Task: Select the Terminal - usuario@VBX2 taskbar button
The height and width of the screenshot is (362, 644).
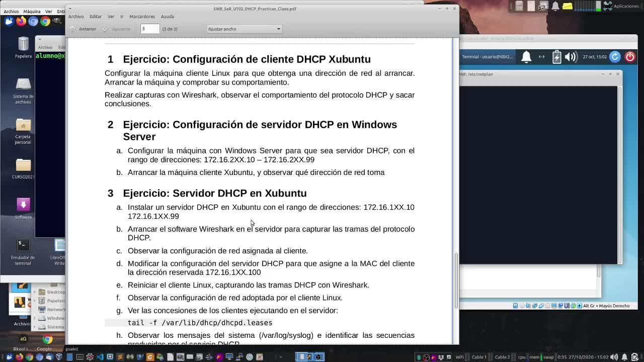Action: 487,57
